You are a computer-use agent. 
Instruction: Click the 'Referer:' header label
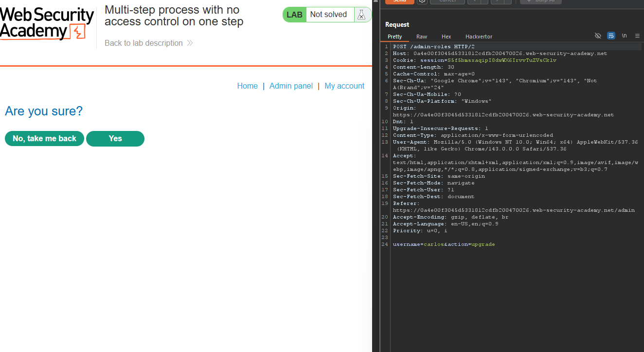click(407, 204)
